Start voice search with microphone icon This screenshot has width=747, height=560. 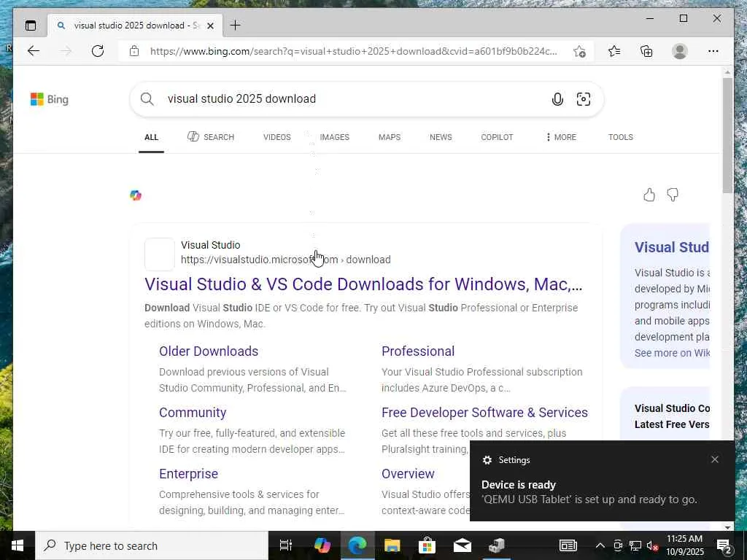click(x=557, y=99)
